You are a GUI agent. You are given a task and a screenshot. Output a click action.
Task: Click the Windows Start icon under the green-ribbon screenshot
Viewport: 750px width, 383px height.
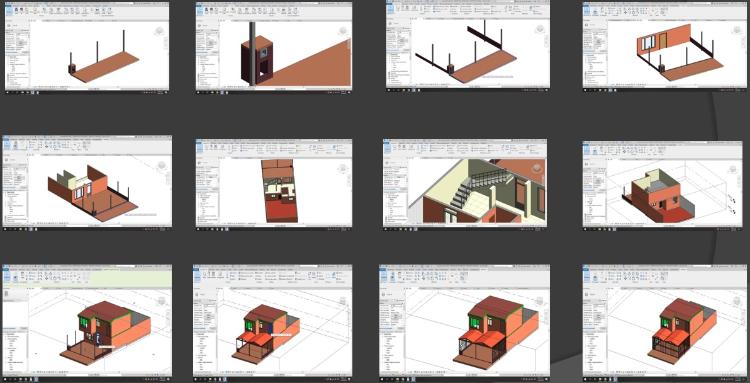[5, 379]
